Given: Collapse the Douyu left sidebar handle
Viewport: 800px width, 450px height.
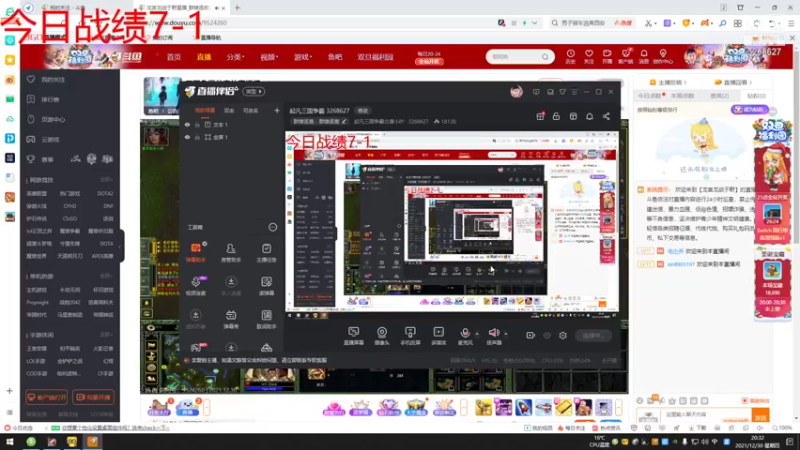Looking at the screenshot, I should [121, 246].
